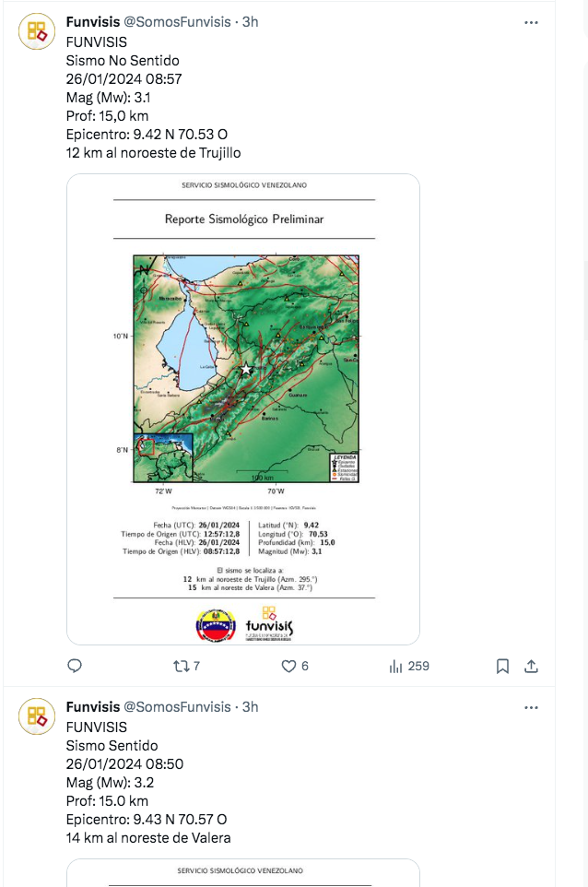Image resolution: width=588 pixels, height=887 pixels.
Task: Open more options menu on second tweet
Action: [x=531, y=708]
